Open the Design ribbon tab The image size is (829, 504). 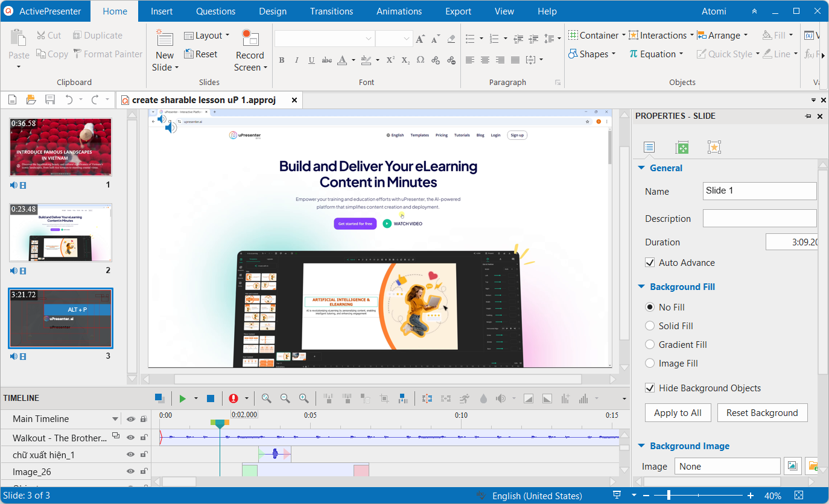point(273,11)
